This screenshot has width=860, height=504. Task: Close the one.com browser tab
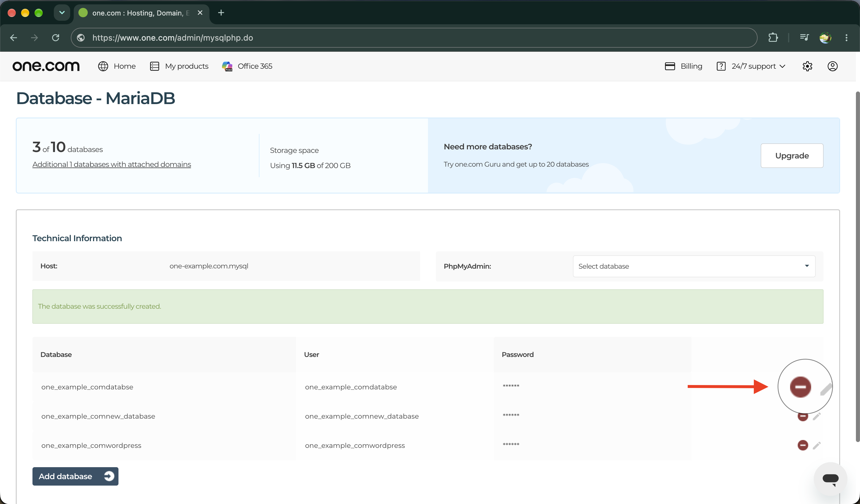tap(200, 13)
